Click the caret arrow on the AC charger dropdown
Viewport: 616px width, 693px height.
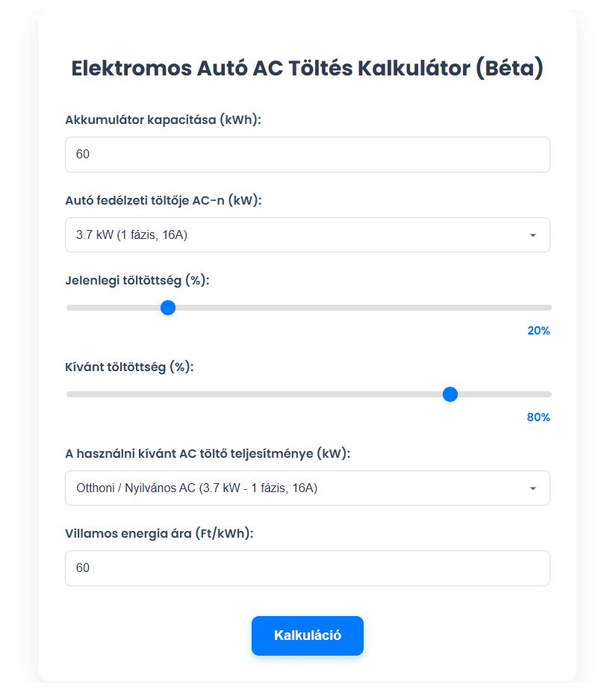coord(532,488)
